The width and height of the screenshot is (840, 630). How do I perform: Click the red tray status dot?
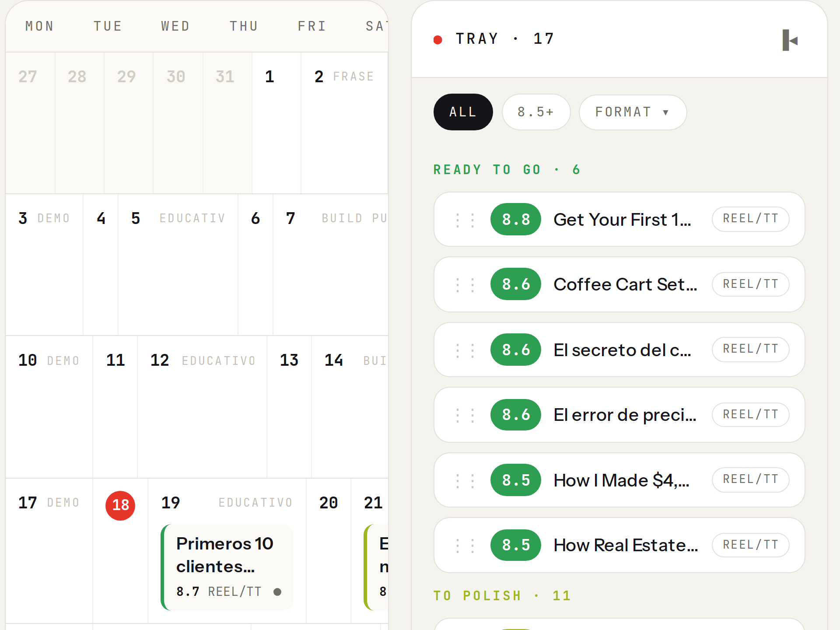(x=437, y=40)
